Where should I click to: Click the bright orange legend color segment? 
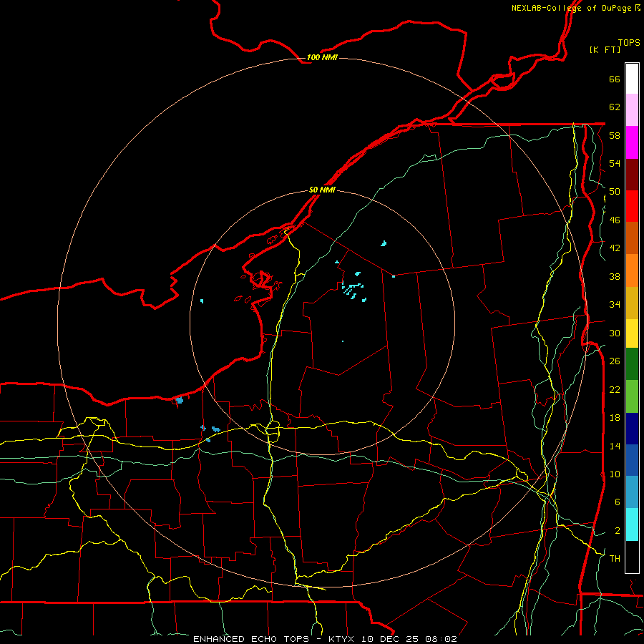632,270
